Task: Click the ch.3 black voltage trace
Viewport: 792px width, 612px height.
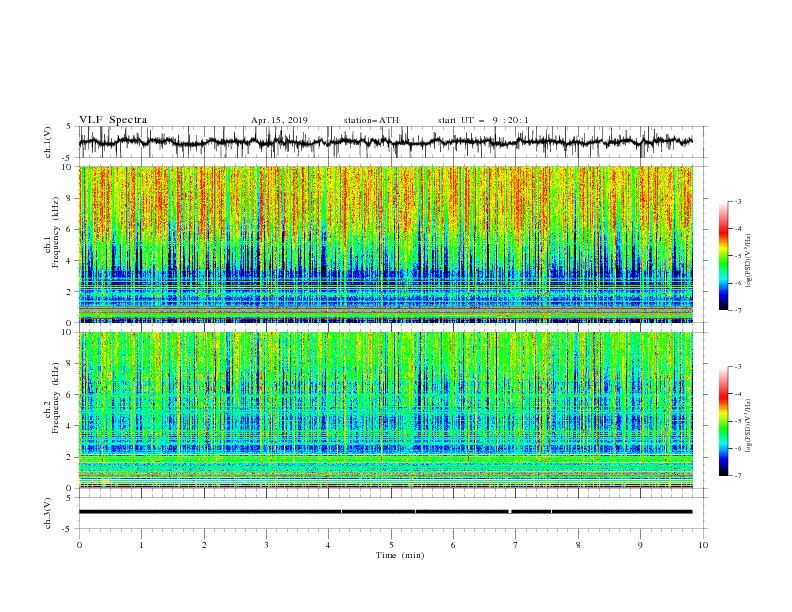Action: click(386, 512)
